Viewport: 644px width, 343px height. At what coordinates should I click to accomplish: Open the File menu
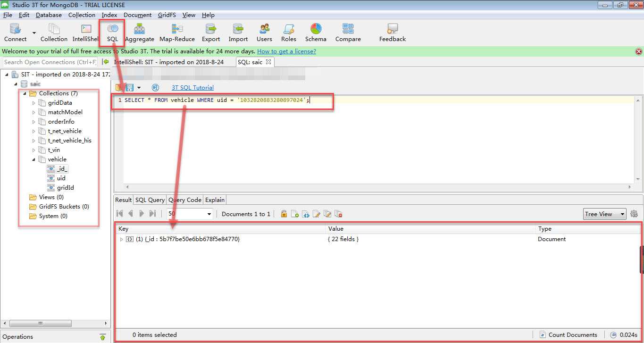(8, 15)
